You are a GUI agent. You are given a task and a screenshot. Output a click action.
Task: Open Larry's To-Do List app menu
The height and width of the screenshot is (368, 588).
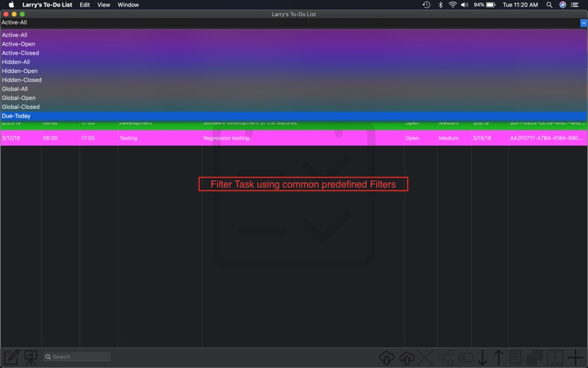coord(47,5)
